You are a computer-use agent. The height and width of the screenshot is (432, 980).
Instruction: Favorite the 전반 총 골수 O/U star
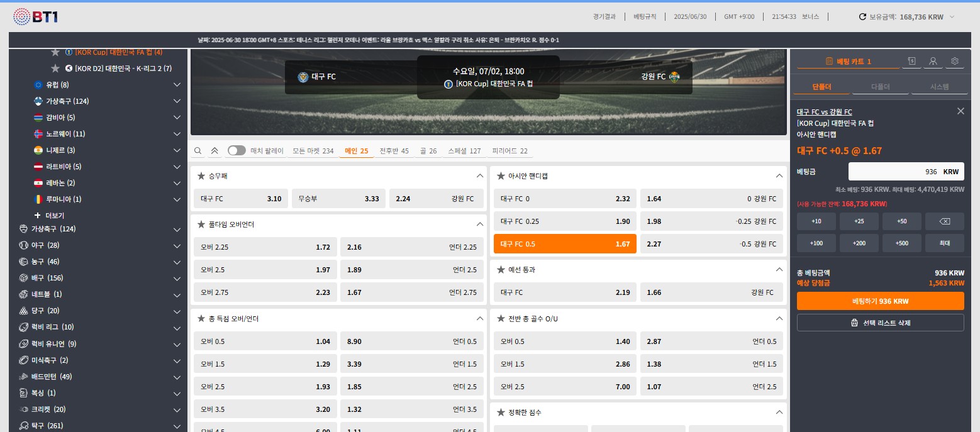coord(501,319)
